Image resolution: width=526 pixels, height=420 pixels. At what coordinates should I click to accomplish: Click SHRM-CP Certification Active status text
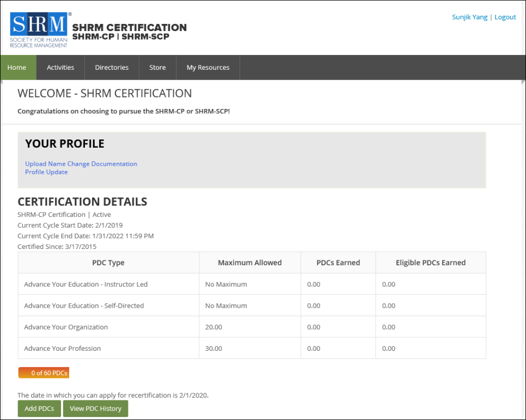pyautogui.click(x=64, y=215)
